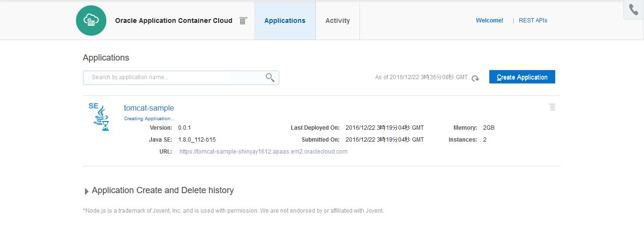This screenshot has width=644, height=247.
Task: Click the Applications page heading
Action: coord(106,58)
